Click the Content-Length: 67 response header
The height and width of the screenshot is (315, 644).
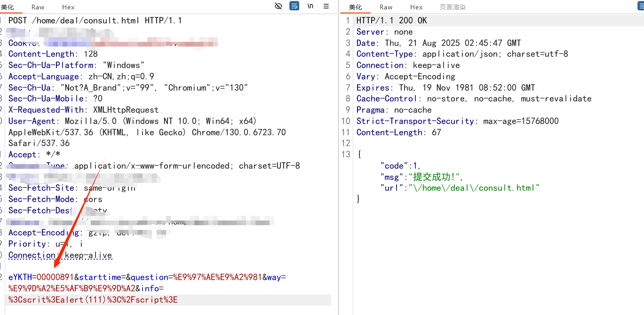pos(399,133)
